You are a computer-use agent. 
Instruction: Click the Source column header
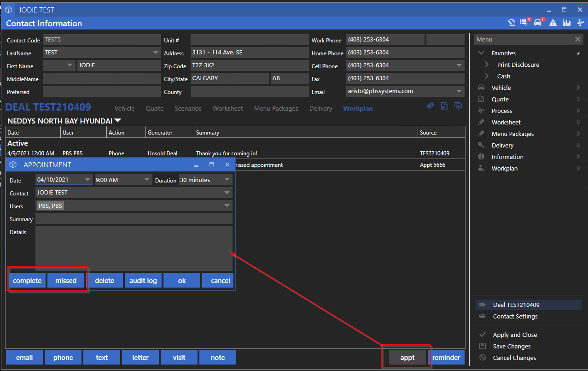point(442,132)
